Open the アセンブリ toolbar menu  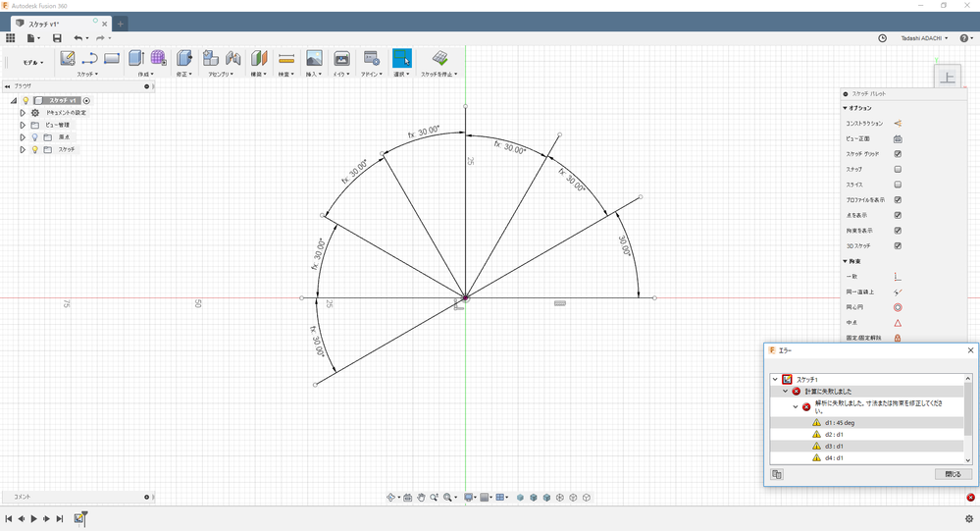click(221, 74)
